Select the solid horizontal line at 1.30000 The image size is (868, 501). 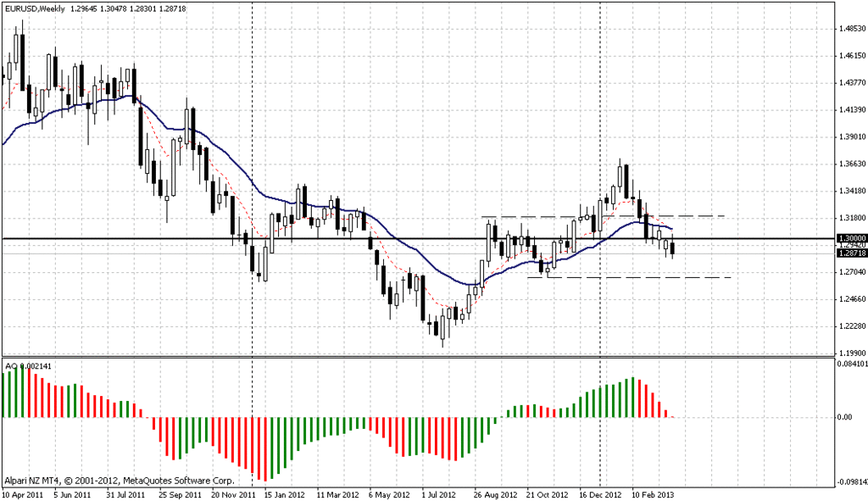tap(418, 238)
